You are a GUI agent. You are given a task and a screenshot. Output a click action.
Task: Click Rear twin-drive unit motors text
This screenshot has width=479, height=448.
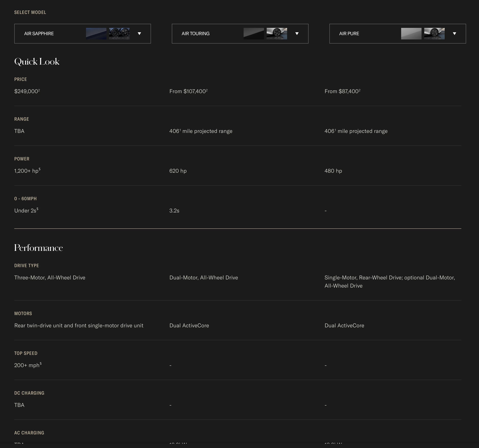pos(79,326)
